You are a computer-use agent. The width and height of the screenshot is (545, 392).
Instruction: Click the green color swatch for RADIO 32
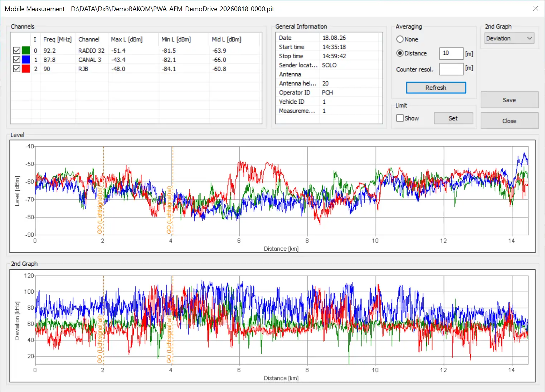(26, 50)
